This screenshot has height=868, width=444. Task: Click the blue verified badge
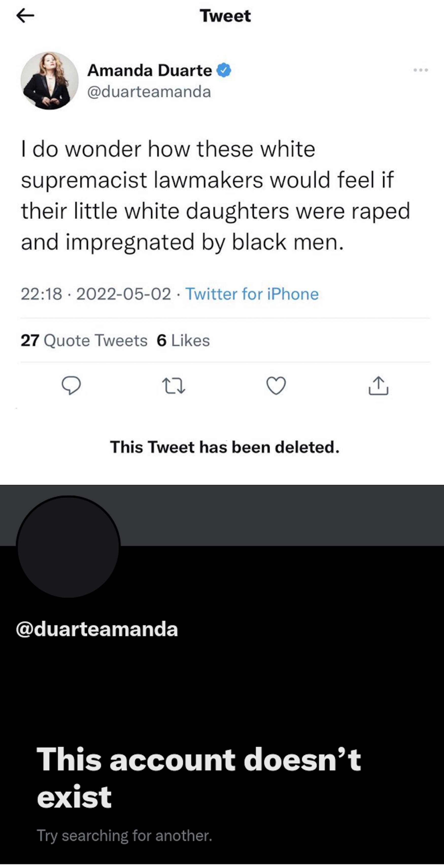[x=224, y=70]
